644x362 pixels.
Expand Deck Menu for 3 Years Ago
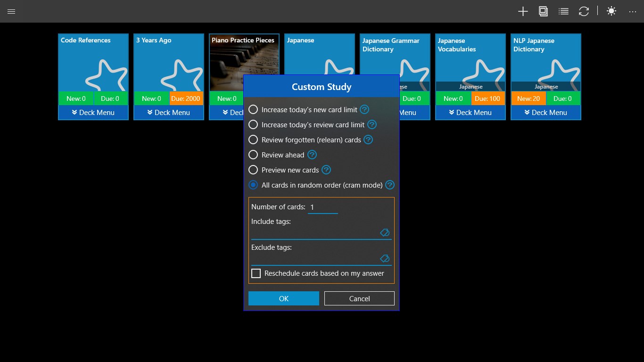click(168, 112)
